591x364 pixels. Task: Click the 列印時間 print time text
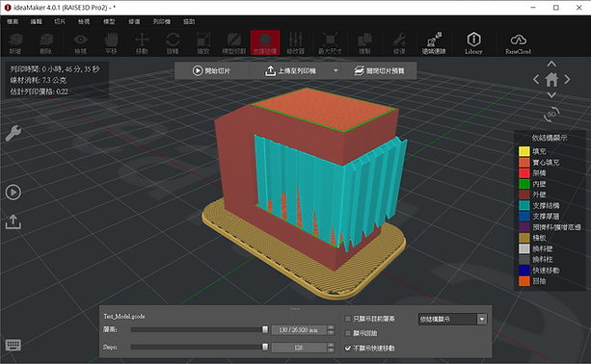(55, 69)
